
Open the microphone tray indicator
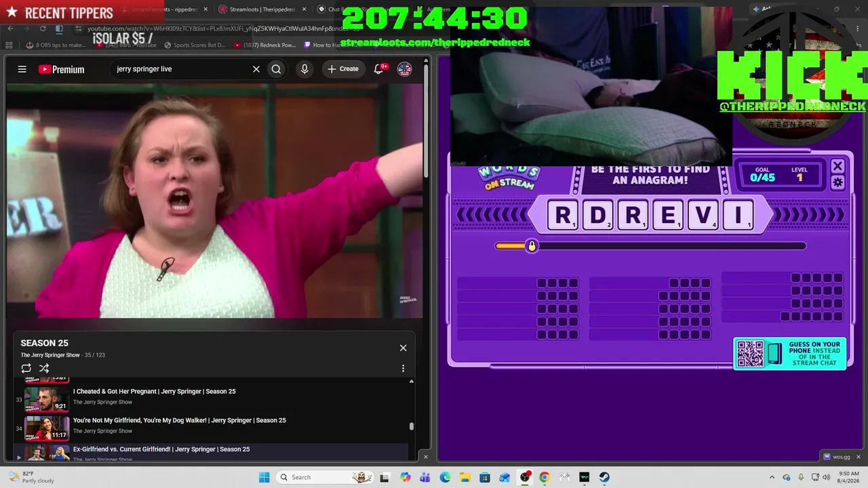802,477
